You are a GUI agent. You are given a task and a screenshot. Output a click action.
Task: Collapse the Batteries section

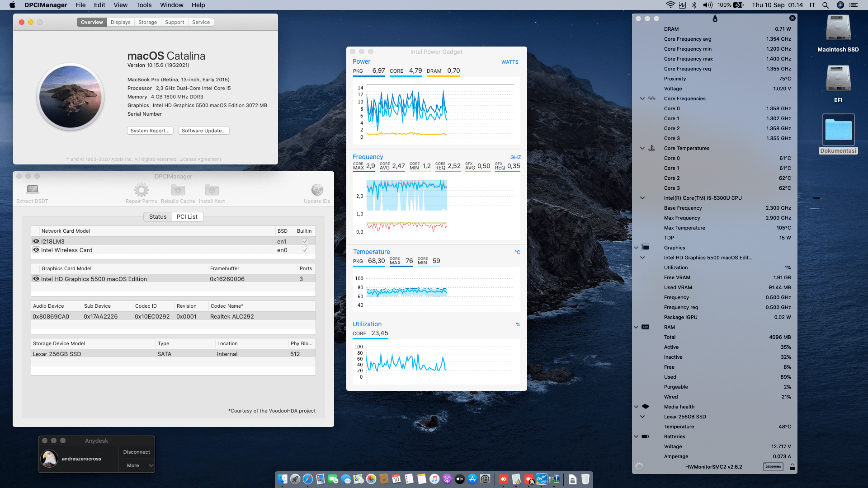click(636, 436)
